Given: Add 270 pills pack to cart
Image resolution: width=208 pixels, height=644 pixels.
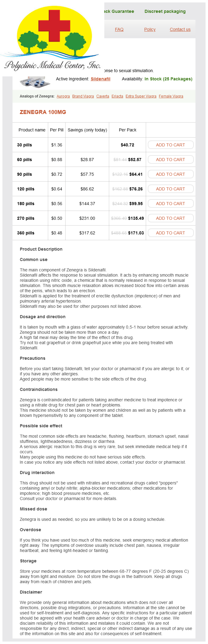Looking at the screenshot, I should pyautogui.click(x=170, y=218).
